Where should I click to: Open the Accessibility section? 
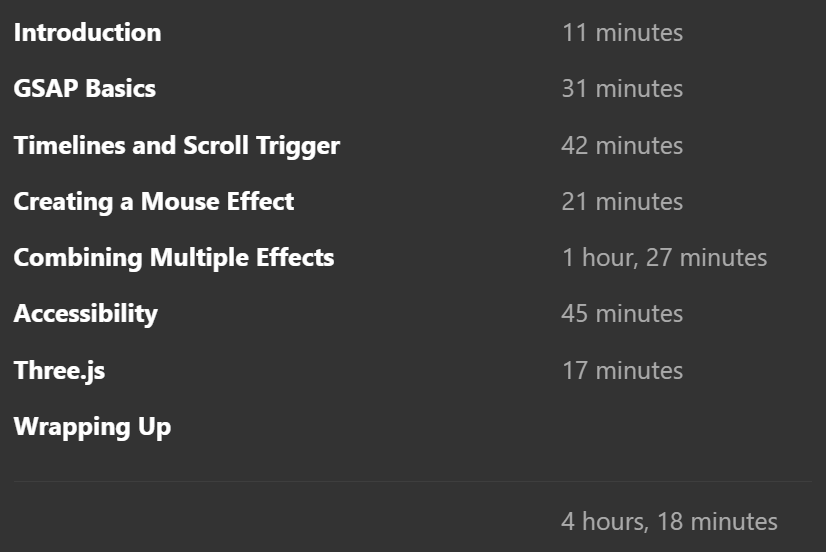pos(86,314)
